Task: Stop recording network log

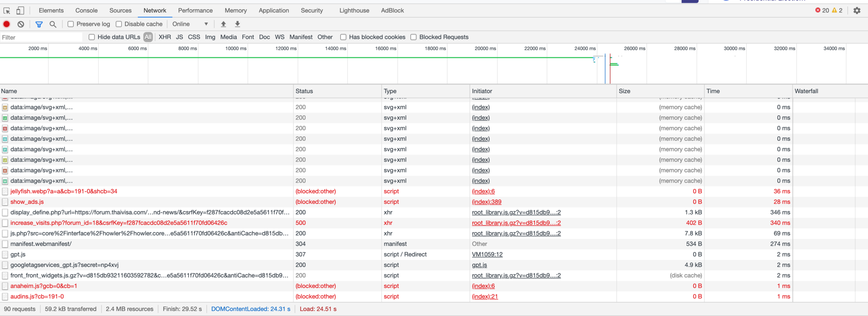Action: coord(7,24)
